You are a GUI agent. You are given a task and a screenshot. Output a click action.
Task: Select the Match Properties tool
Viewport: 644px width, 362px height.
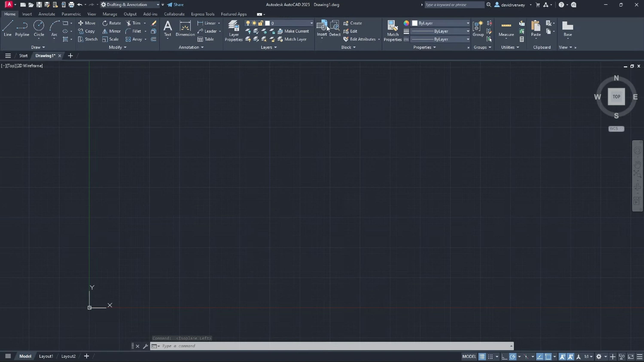point(392,30)
